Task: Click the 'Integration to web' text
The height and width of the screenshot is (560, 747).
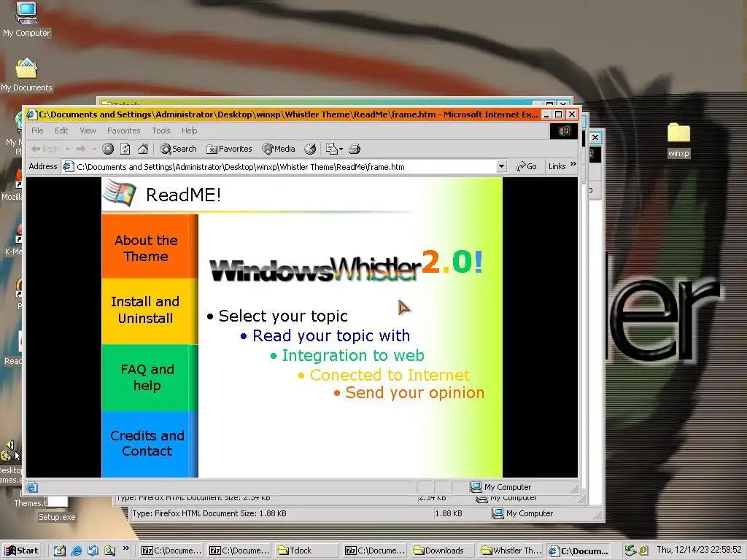Action: (x=353, y=356)
